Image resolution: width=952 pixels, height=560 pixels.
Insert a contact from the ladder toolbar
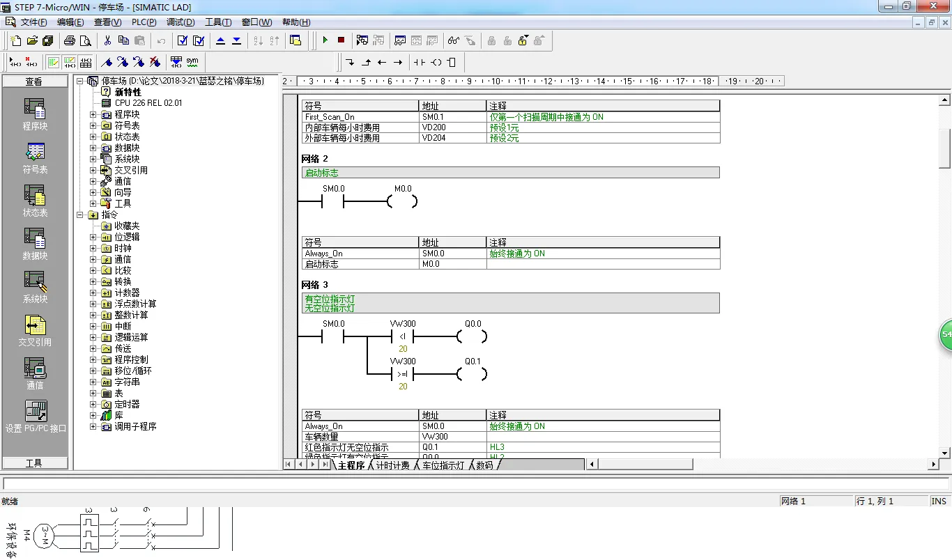[419, 62]
